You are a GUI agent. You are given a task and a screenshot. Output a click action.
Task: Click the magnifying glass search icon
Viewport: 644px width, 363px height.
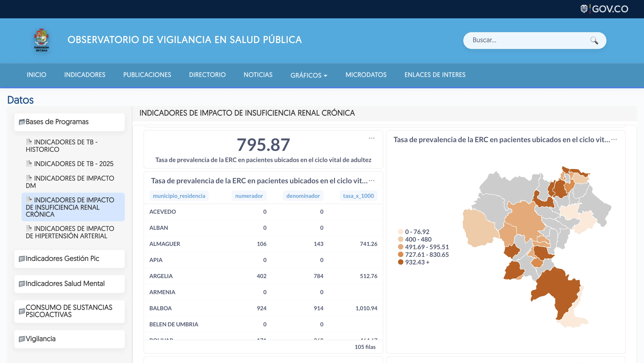pyautogui.click(x=594, y=40)
